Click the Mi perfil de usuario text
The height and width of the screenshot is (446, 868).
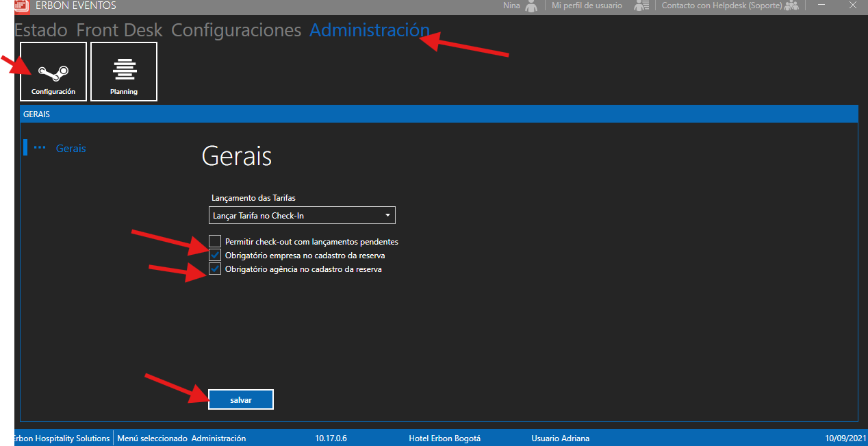point(586,5)
